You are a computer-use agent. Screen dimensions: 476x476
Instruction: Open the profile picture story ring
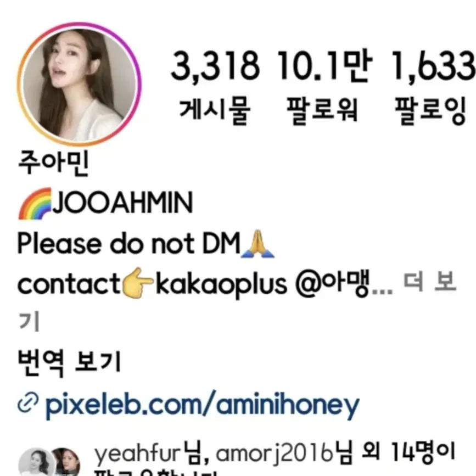(79, 84)
